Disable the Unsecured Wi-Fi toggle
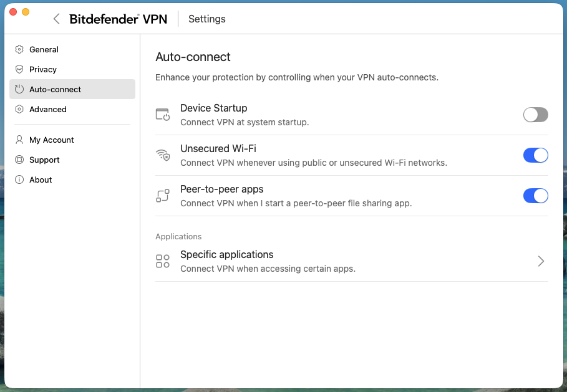The width and height of the screenshot is (567, 392). (x=536, y=155)
